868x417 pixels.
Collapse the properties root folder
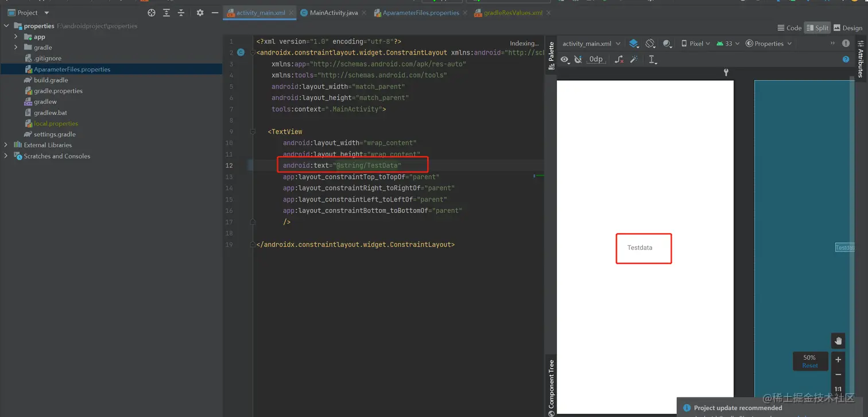(6, 26)
